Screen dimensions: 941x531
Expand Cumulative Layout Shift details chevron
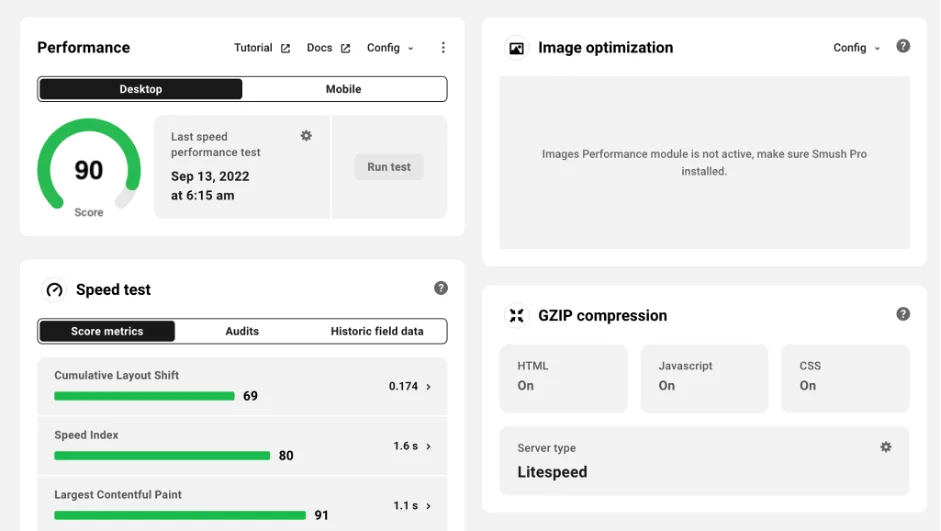tap(428, 387)
